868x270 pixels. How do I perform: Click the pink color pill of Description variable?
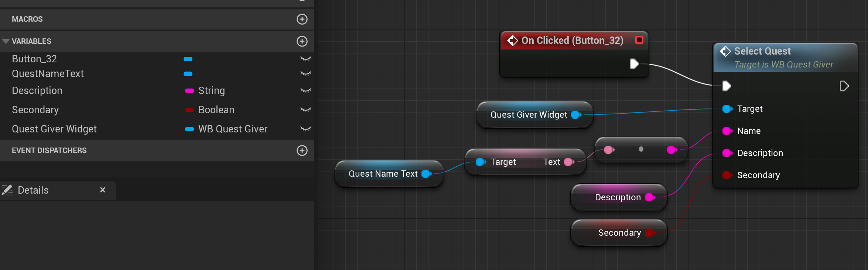point(189,91)
